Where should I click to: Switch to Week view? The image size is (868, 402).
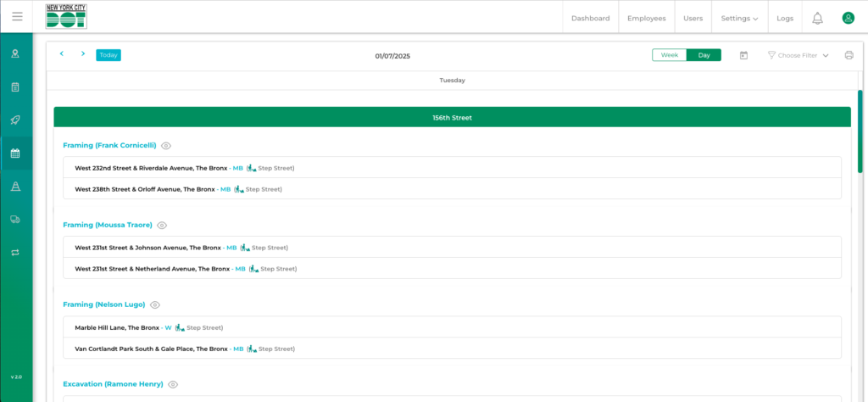(x=669, y=55)
